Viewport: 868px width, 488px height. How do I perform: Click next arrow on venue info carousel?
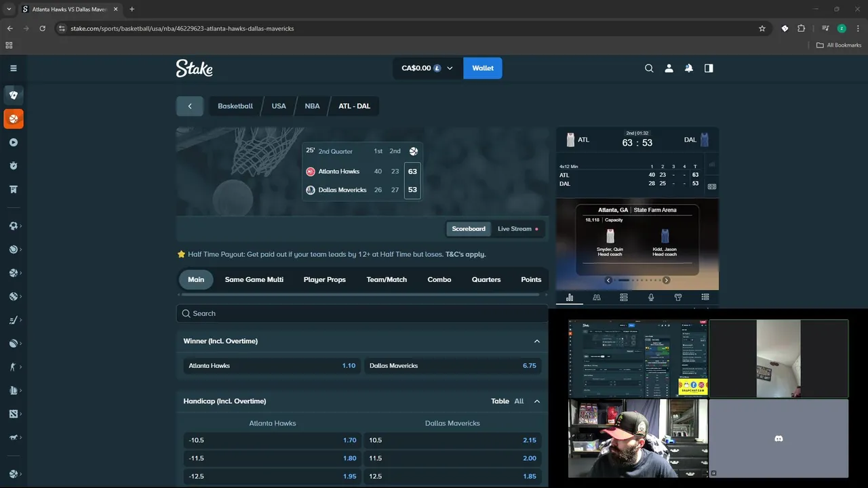[x=666, y=280]
